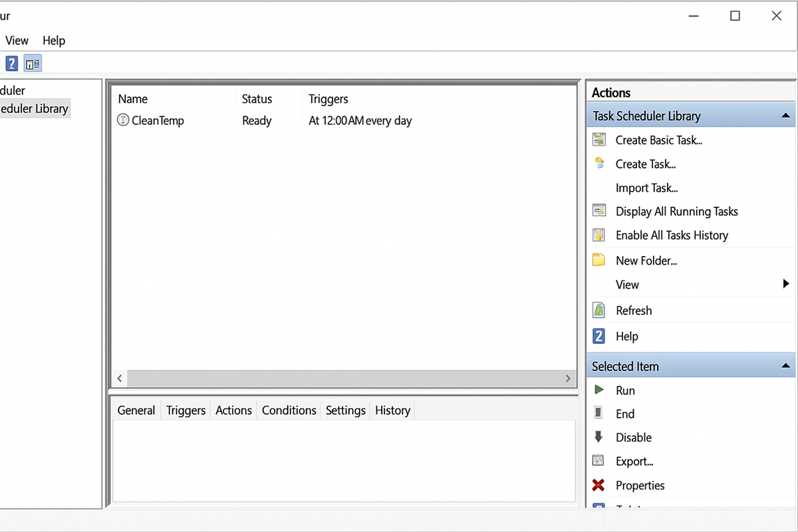This screenshot has height=532, width=798.
Task: Click the Create Basic Task icon
Action: pyautogui.click(x=599, y=140)
